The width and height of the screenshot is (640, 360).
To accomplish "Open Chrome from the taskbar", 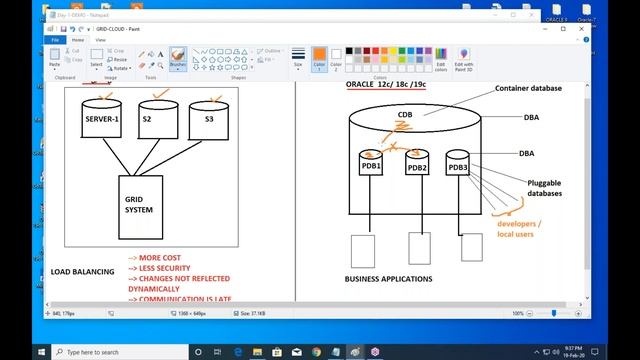I will 316,352.
